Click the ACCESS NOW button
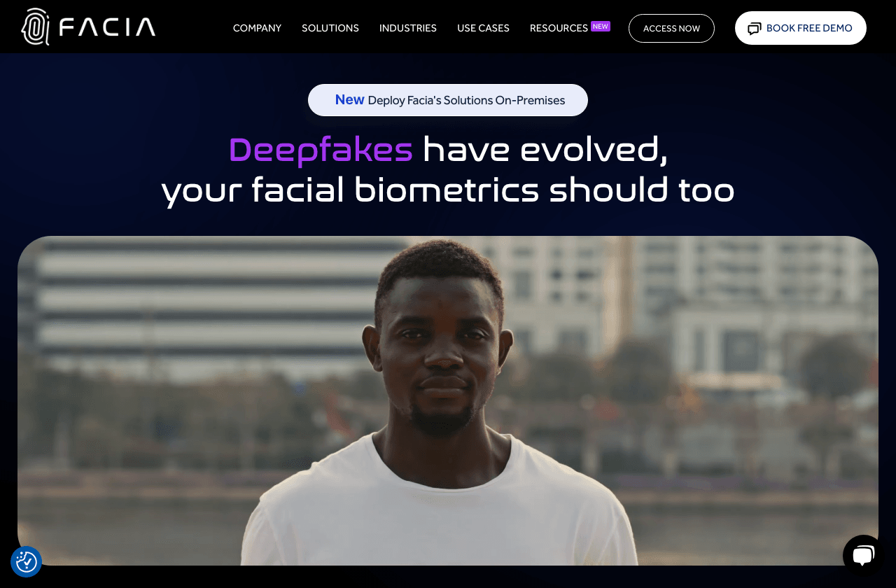 click(671, 28)
